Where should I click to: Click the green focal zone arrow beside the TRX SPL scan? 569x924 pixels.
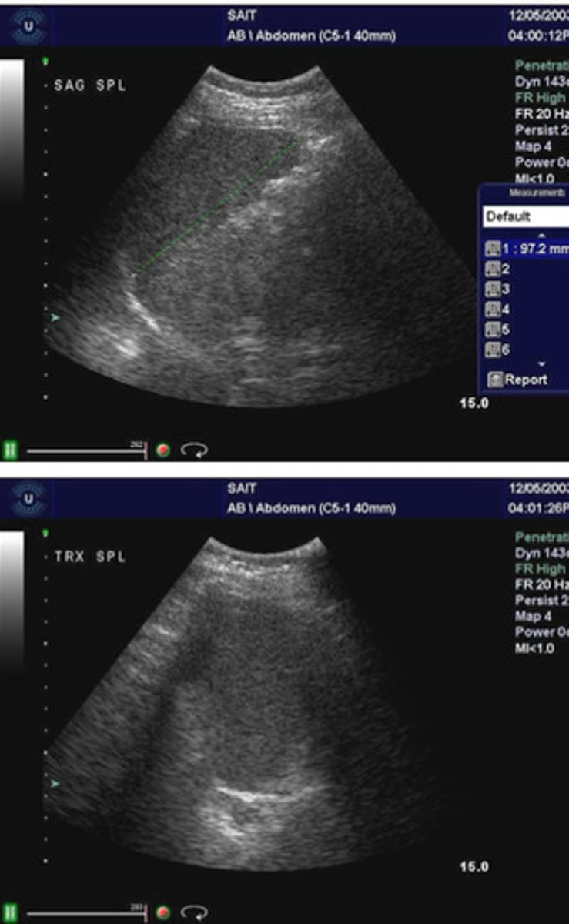coord(55,783)
